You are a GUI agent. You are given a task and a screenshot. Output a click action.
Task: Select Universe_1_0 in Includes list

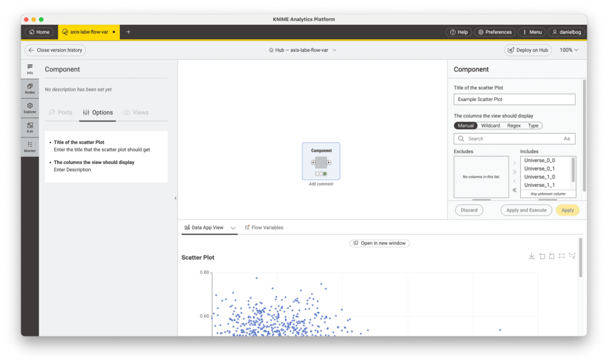coord(546,177)
